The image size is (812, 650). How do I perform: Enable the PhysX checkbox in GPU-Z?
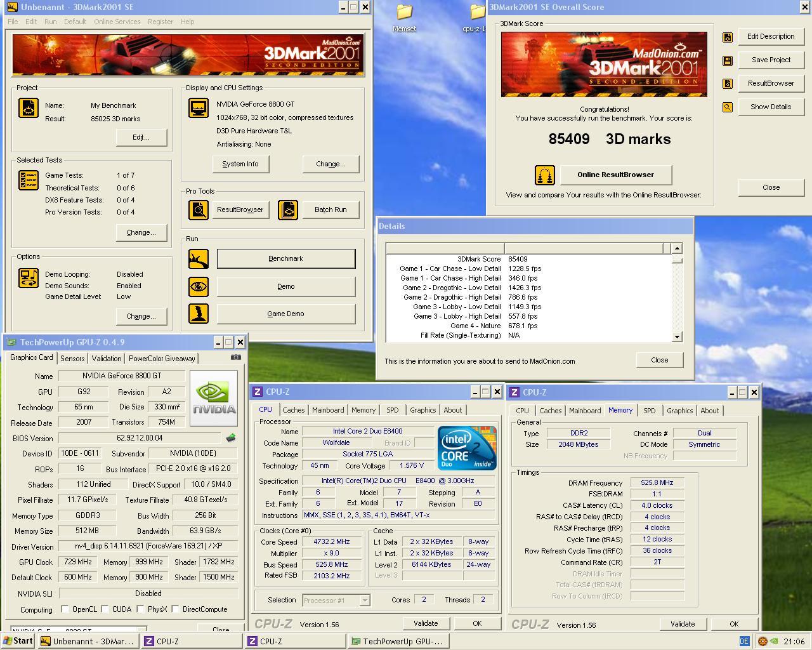pyautogui.click(x=140, y=609)
